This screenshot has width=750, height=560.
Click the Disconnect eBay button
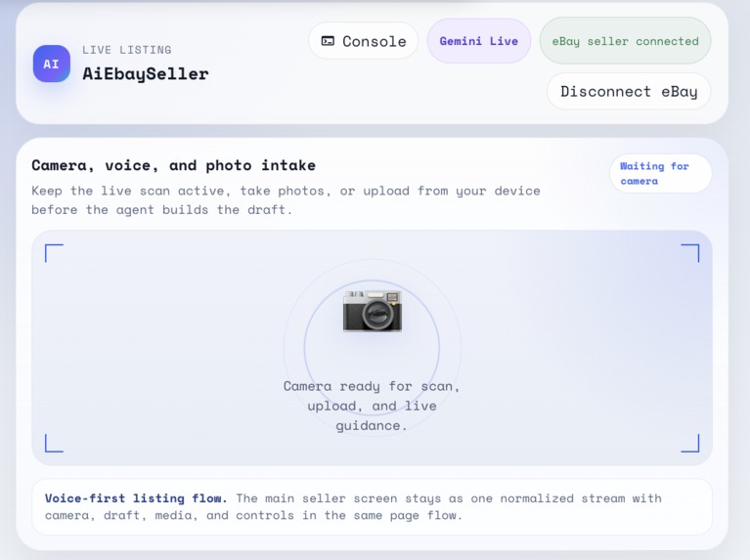click(629, 91)
